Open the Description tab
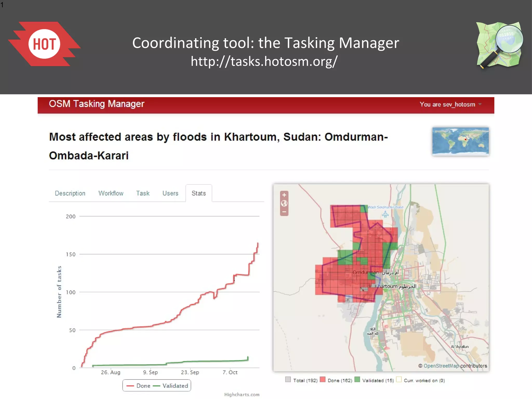532x399 pixels. [x=70, y=193]
